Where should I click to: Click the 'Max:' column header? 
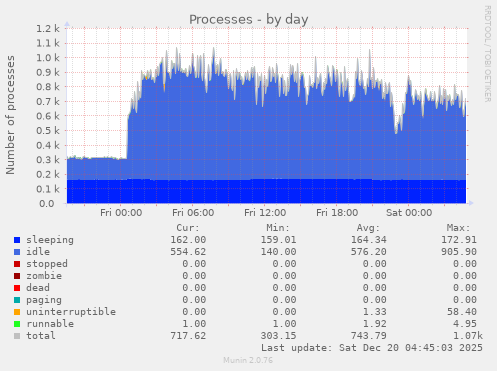[x=458, y=228]
